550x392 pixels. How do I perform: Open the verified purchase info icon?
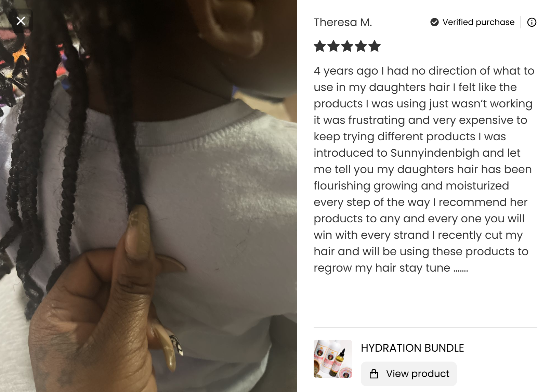click(532, 22)
